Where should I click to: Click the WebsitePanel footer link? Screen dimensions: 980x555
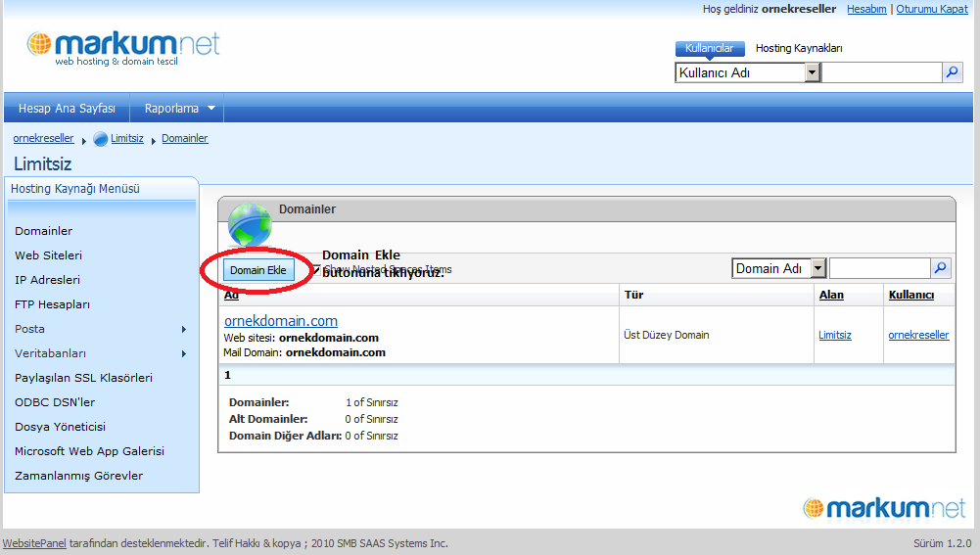34,543
